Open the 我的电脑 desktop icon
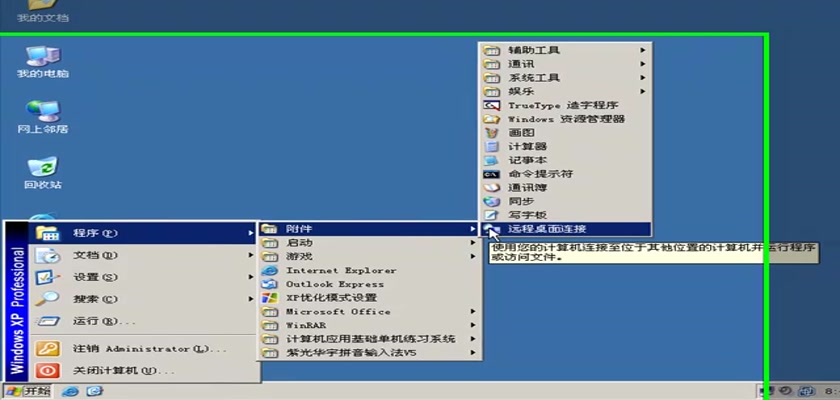 [x=43, y=62]
